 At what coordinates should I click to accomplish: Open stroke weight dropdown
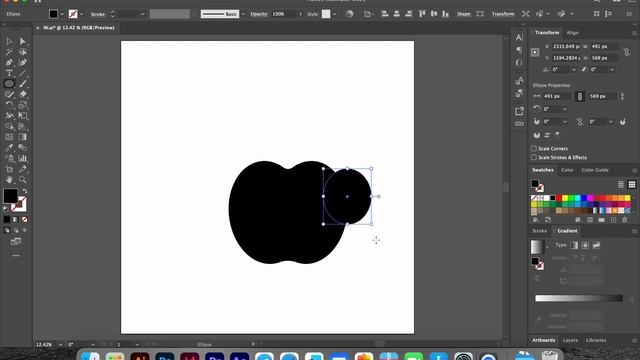pyautogui.click(x=142, y=14)
